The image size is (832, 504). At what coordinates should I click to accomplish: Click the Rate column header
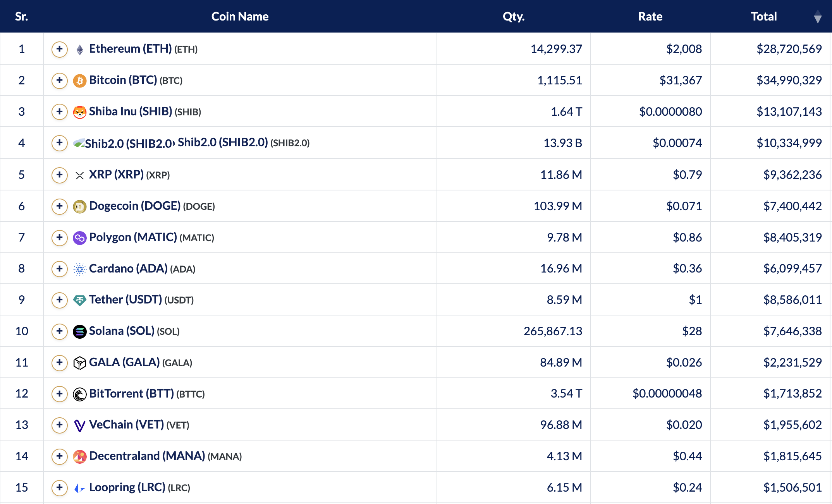650,17
